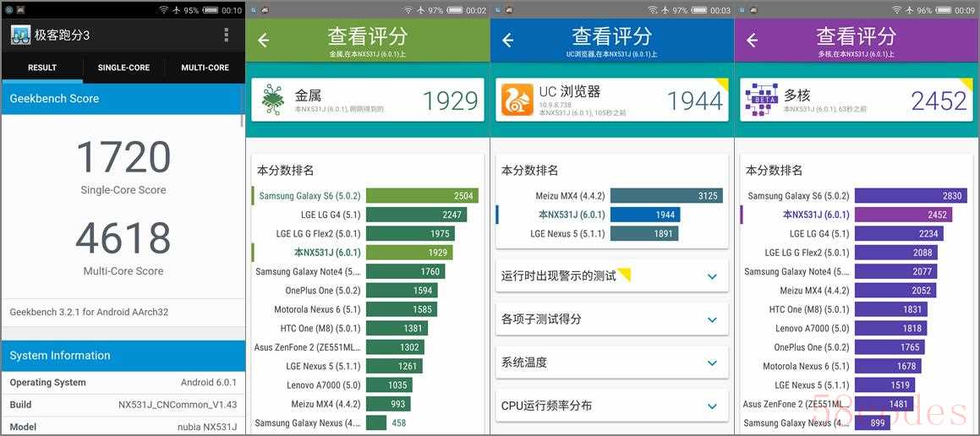Select the Meizu MX4 bar scoring 3125

[667, 195]
